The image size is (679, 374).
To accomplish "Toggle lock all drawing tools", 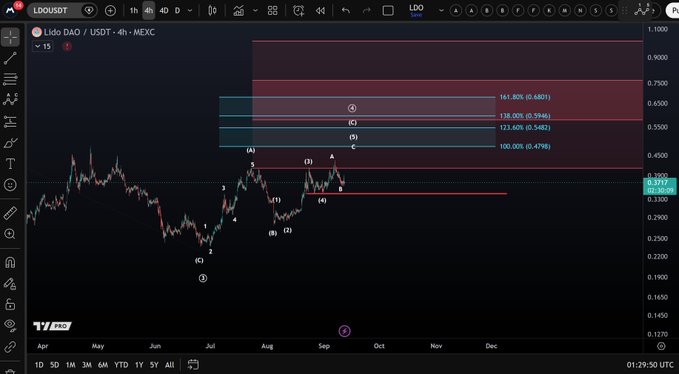I will 10,305.
